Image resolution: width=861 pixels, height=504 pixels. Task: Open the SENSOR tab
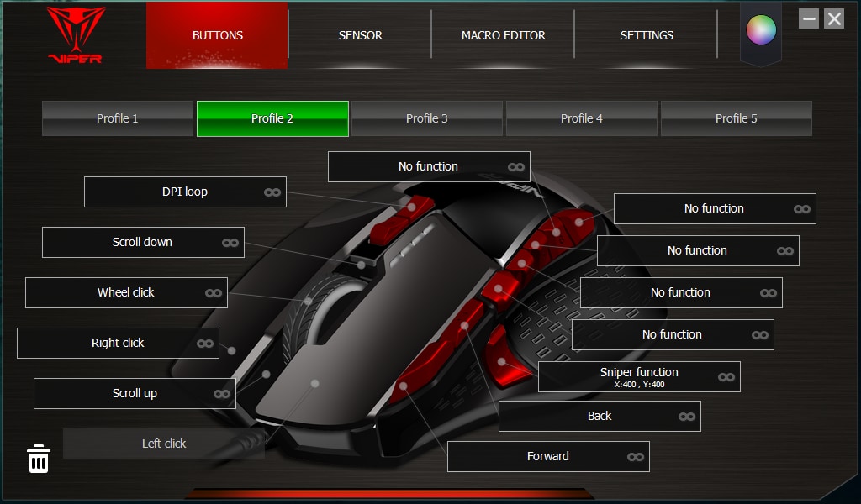[x=360, y=35]
